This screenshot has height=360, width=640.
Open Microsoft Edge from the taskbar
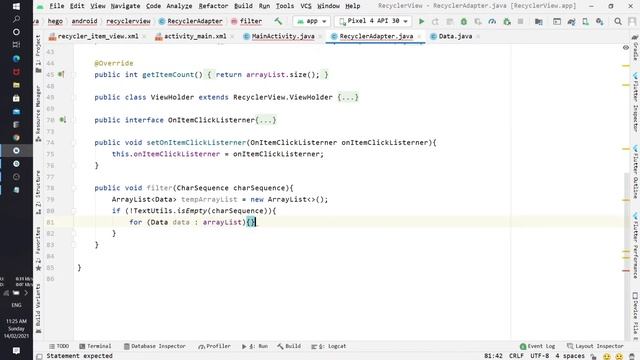tap(16, 58)
